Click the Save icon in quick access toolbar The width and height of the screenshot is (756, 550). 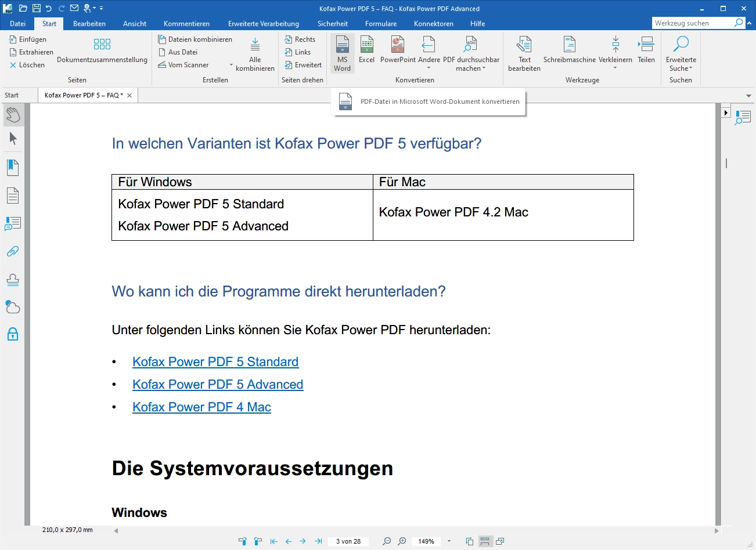(37, 8)
